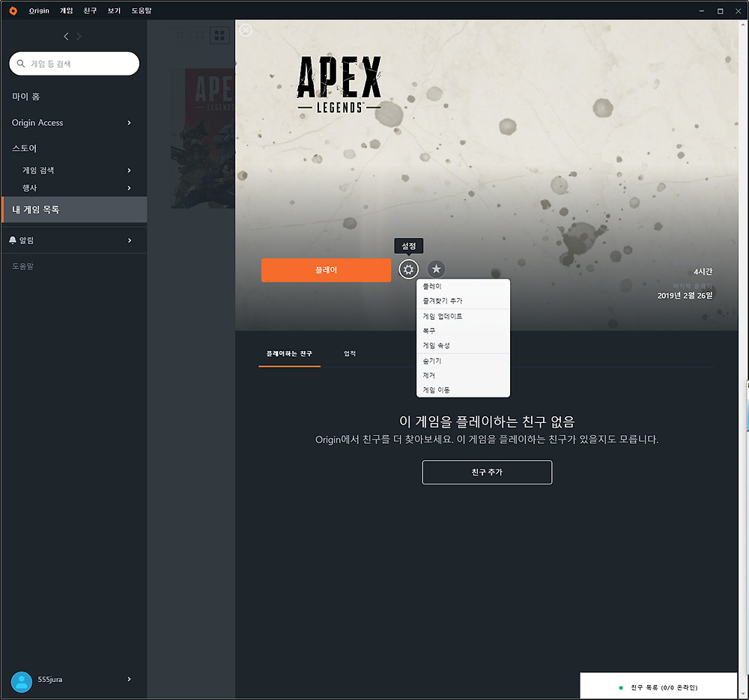
Task: Click the star favorite icon
Action: pyautogui.click(x=436, y=270)
